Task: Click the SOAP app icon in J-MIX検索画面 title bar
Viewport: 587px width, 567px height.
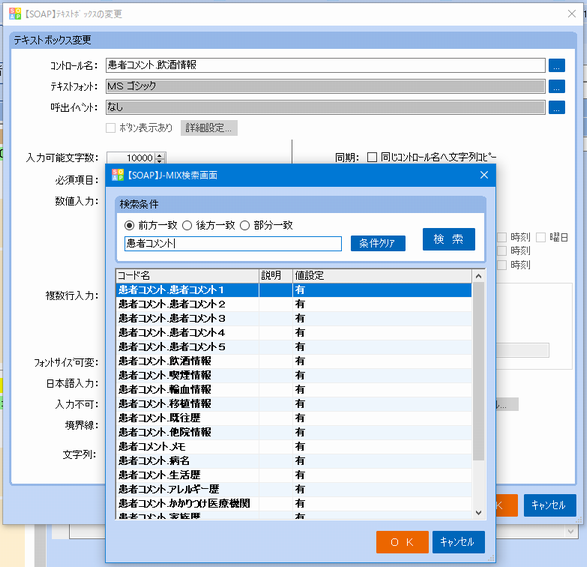Action: (118, 175)
